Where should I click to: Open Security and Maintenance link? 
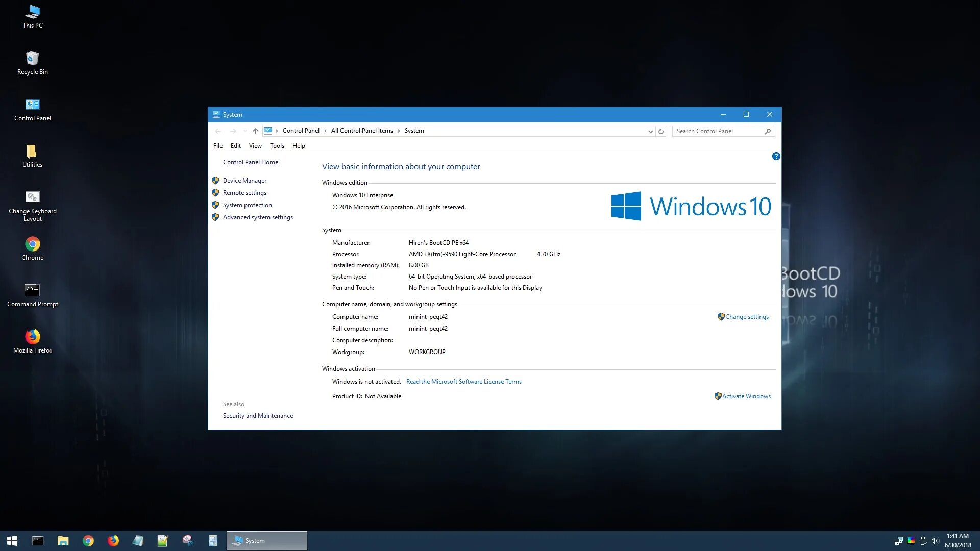[x=258, y=416]
